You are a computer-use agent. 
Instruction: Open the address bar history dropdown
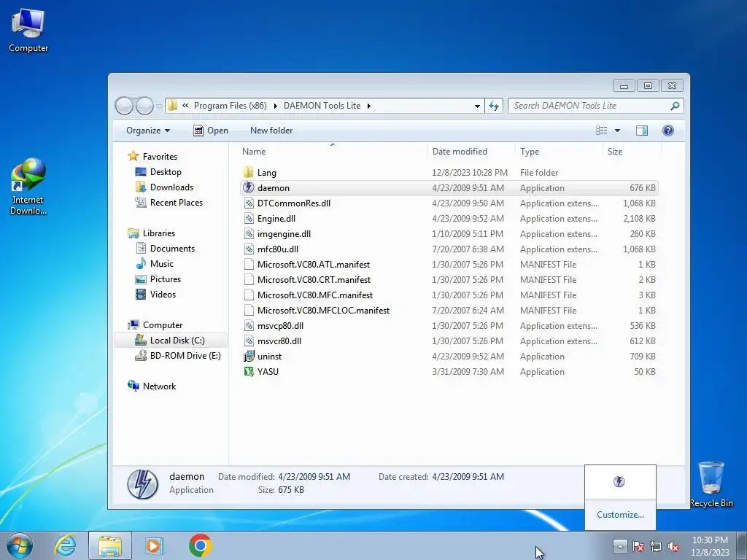(477, 106)
